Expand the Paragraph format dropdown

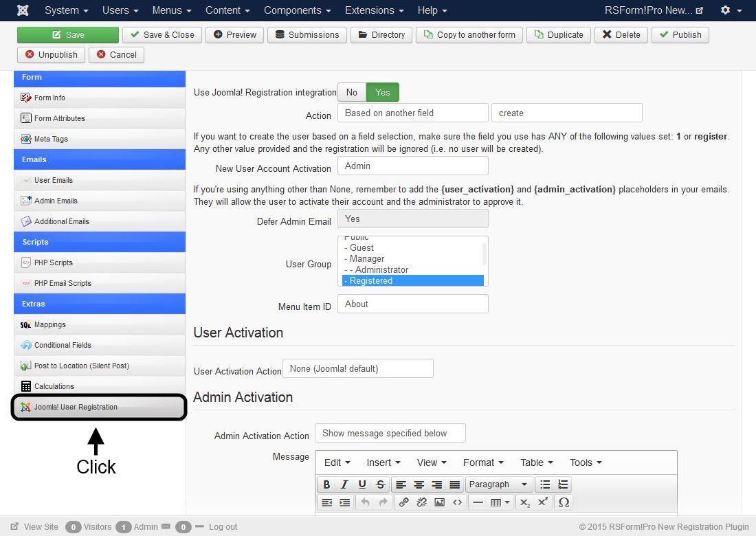coord(498,484)
